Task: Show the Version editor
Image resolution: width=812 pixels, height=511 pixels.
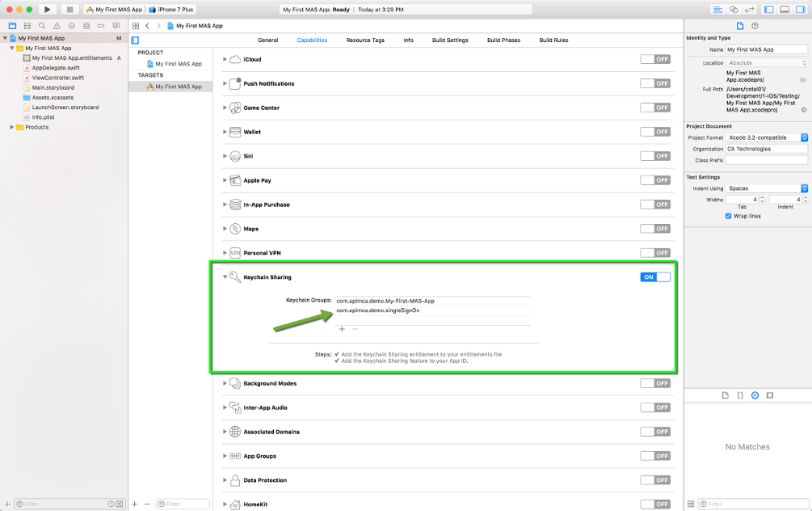Action: 749,10
